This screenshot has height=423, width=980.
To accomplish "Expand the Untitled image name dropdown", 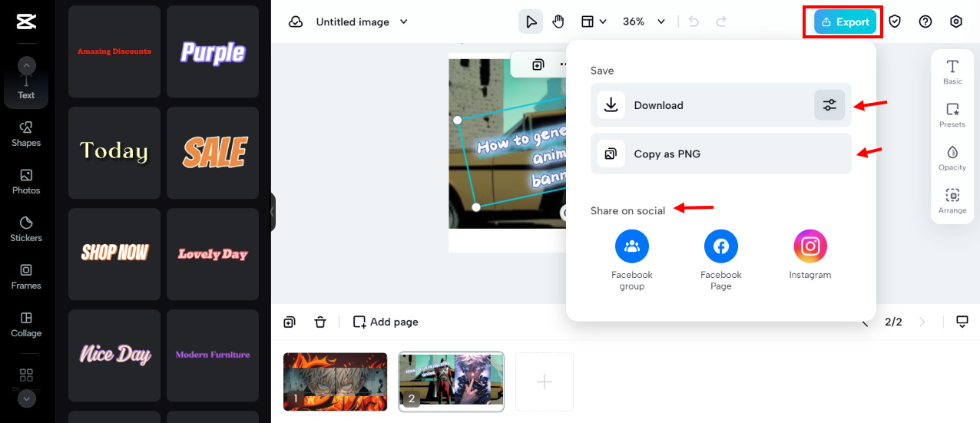I will point(404,21).
